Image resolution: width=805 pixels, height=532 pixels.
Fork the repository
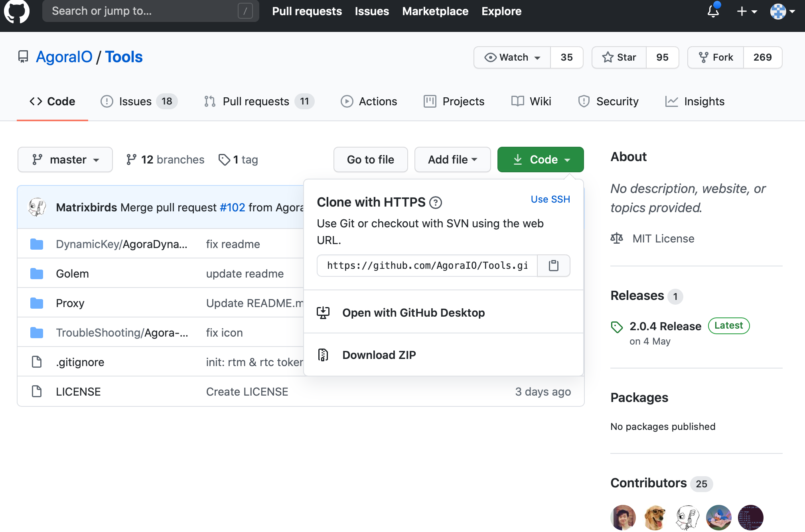pos(716,57)
